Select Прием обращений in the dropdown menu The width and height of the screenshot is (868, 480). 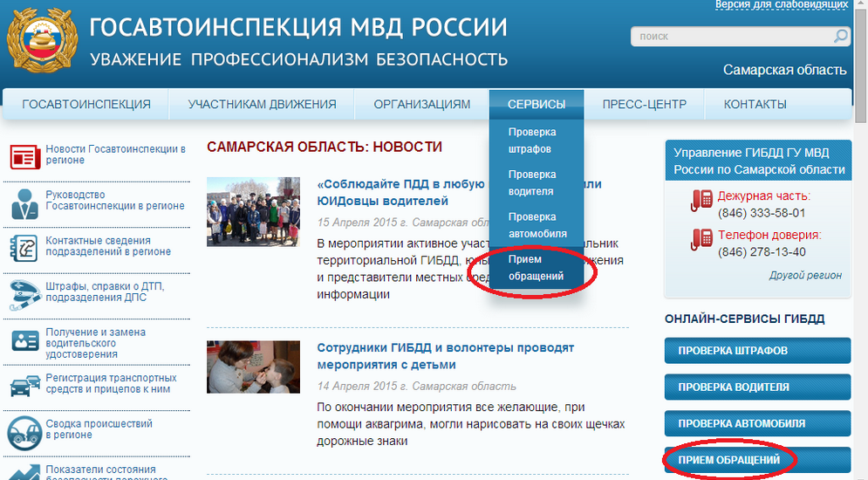537,268
